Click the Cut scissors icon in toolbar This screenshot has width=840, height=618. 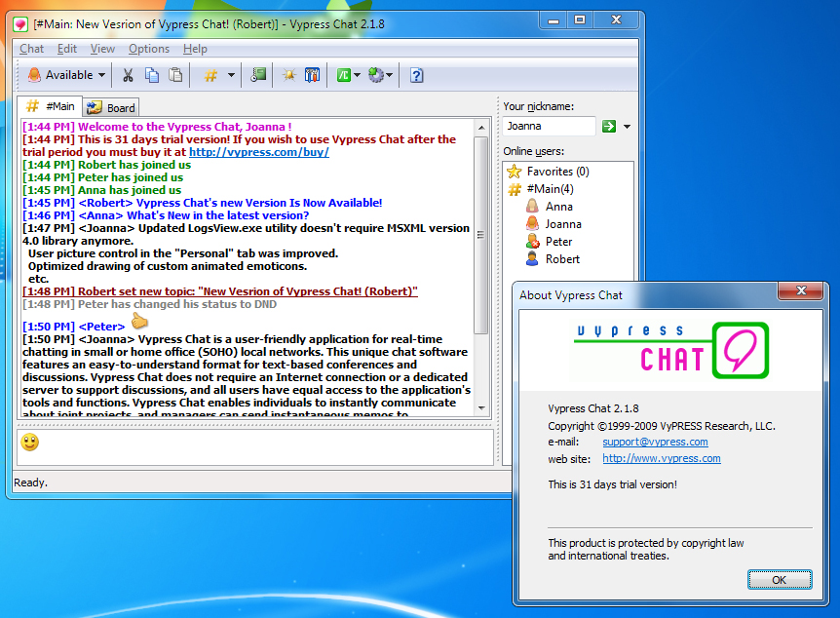128,75
